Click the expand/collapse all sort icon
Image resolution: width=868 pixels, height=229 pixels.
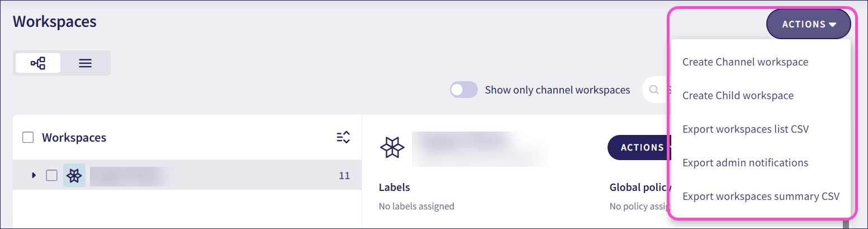coord(343,137)
